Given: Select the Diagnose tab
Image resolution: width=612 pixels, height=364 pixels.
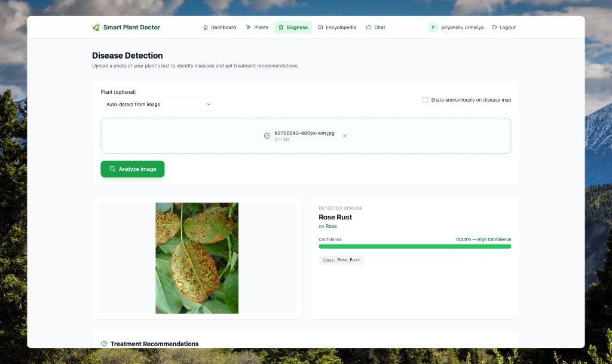Looking at the screenshot, I should tap(293, 27).
